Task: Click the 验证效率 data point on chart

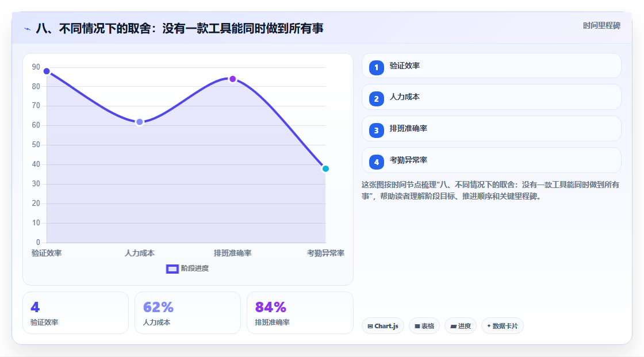Action: point(47,71)
